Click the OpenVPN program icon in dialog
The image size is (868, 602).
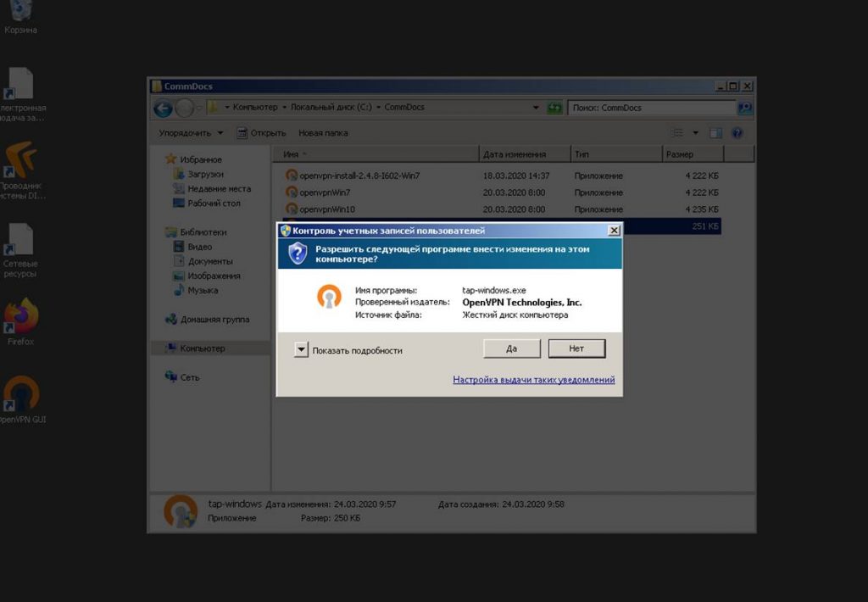[329, 296]
